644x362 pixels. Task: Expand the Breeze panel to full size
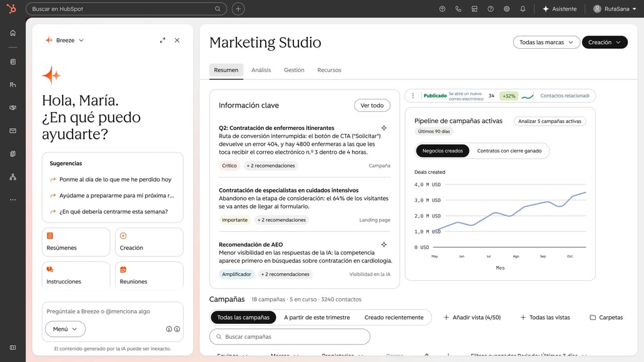click(163, 40)
